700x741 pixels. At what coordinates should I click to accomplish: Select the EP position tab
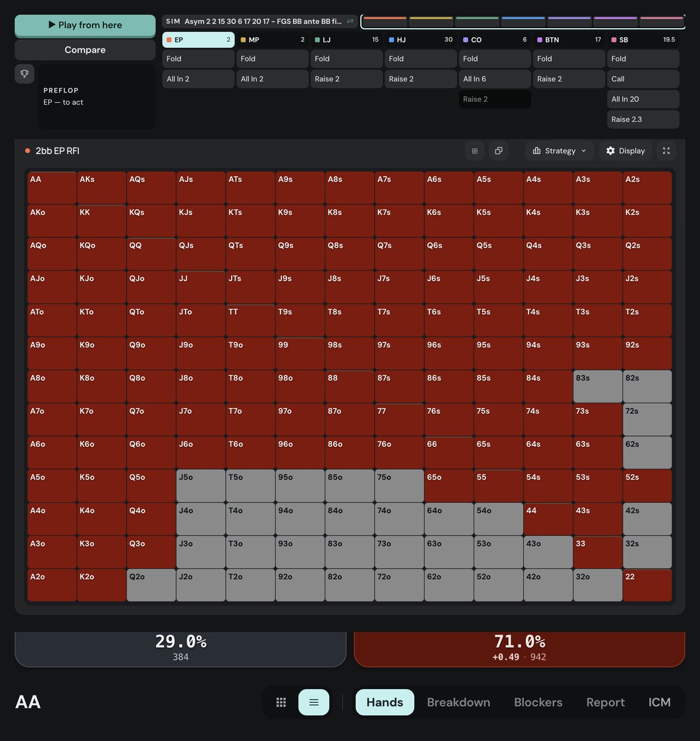198,40
